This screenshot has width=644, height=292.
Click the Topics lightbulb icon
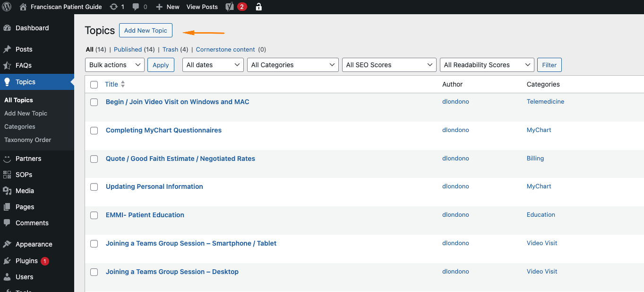(x=7, y=82)
